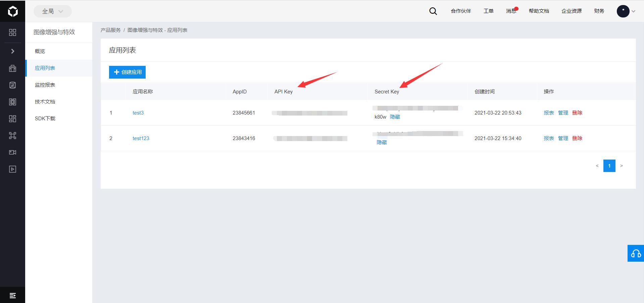Click the Baidu cloud logo icon
The width and height of the screenshot is (644, 303).
(12, 11)
